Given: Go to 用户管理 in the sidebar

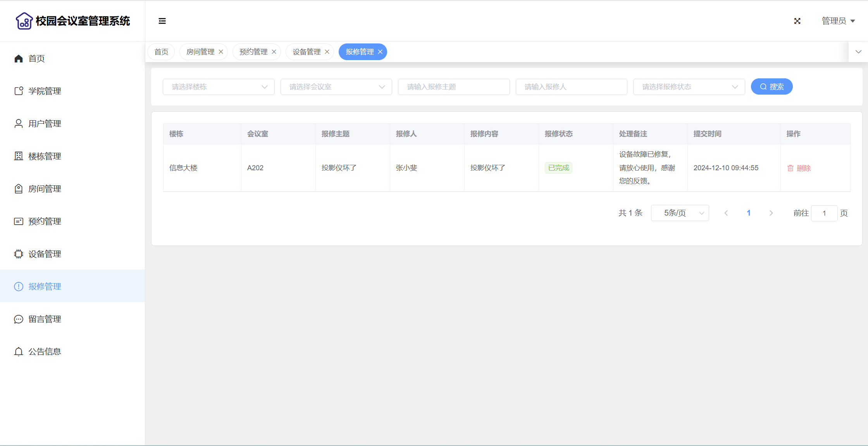Looking at the screenshot, I should coord(45,124).
